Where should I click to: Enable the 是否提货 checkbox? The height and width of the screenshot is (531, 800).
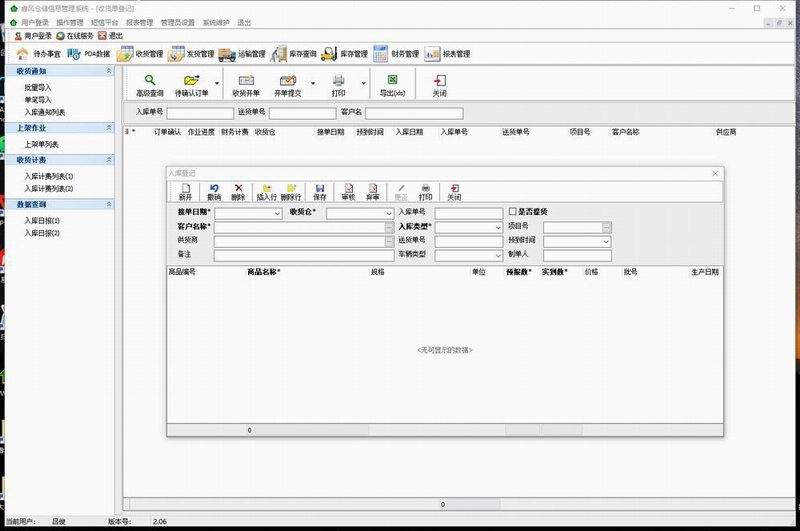pyautogui.click(x=513, y=212)
